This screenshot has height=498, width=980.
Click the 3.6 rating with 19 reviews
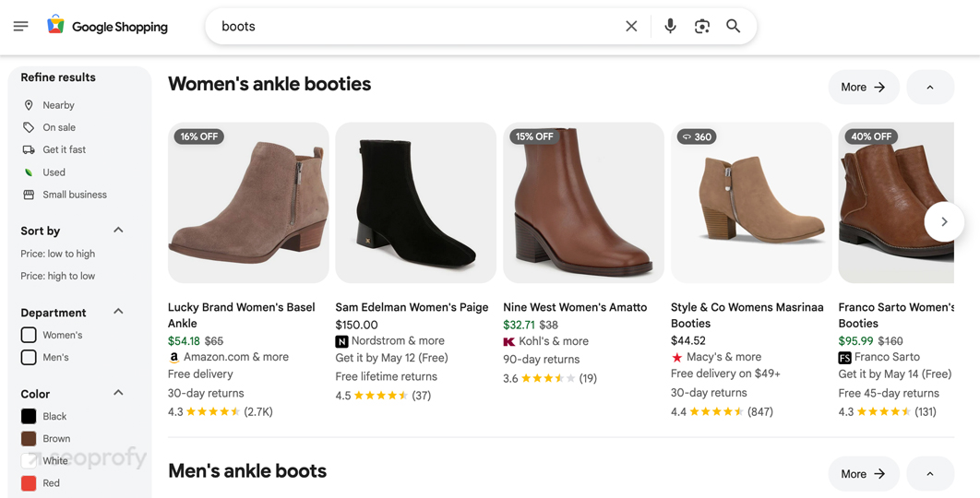click(x=549, y=379)
